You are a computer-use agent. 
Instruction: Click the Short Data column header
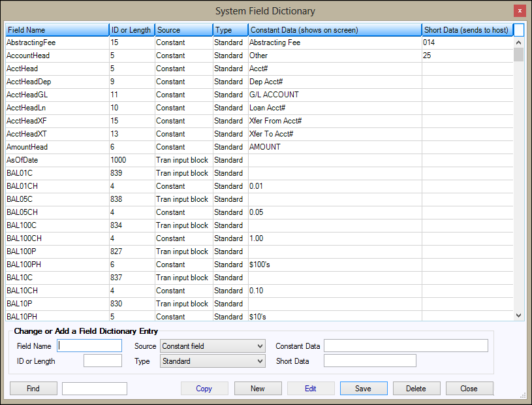(467, 30)
